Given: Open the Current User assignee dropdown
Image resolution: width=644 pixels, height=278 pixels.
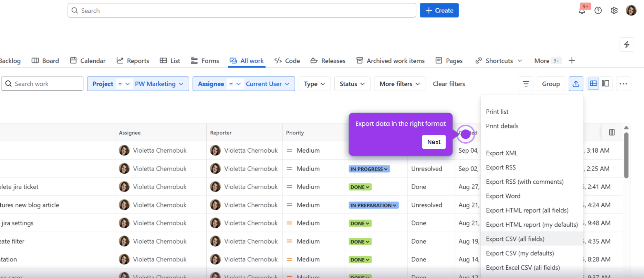Looking at the screenshot, I should tap(268, 84).
